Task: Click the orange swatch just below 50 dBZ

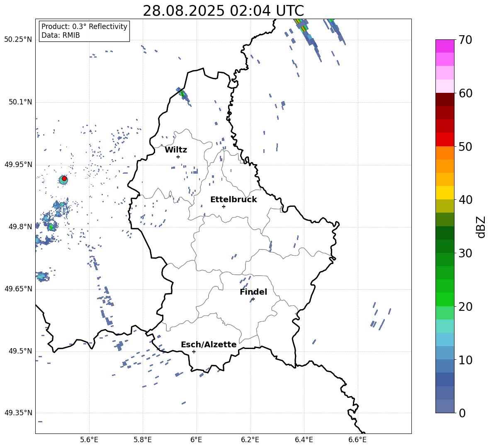Action: (x=445, y=153)
